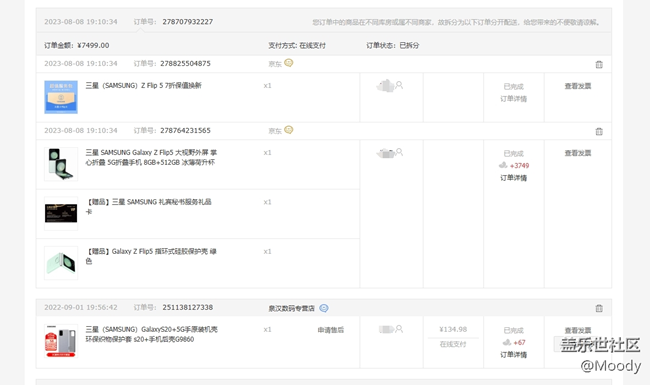Open the GalaxyS20+ 手机壳 product thumbnail
The image size is (650, 385).
[x=61, y=341]
